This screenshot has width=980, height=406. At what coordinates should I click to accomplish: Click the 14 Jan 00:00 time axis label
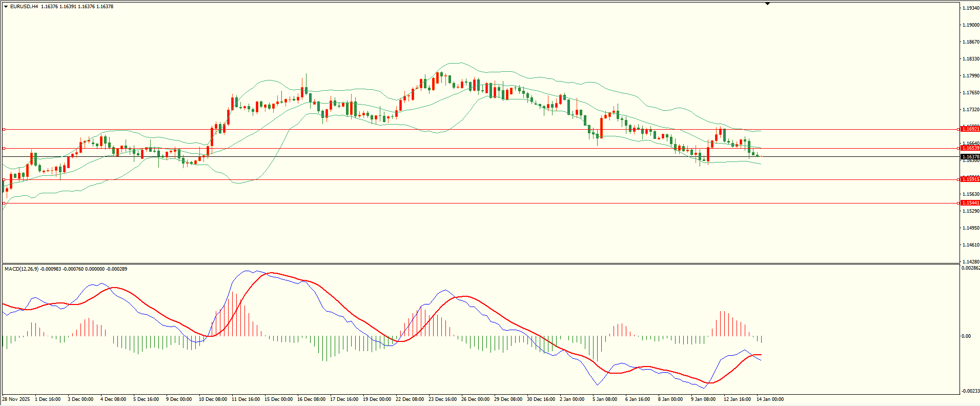pyautogui.click(x=770, y=399)
